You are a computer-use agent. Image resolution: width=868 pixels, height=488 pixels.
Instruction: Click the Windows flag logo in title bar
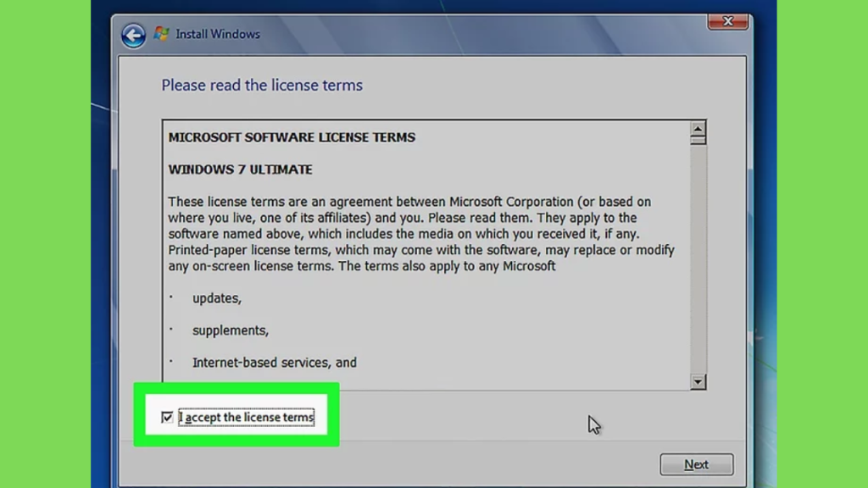tap(161, 33)
